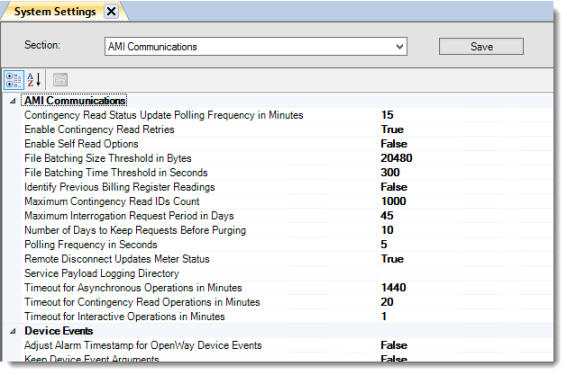
Task: Switch to Categorized view icon
Action: click(14, 80)
